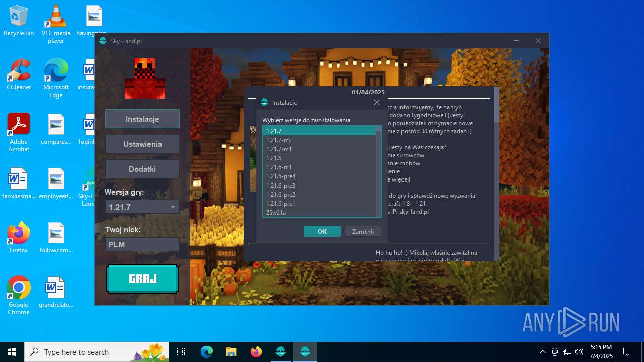Image resolution: width=644 pixels, height=362 pixels.
Task: Open Firefox from the taskbar
Action: (x=256, y=352)
